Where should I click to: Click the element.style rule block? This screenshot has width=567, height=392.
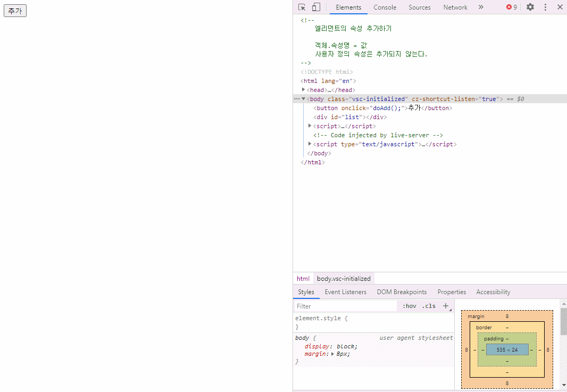click(x=373, y=322)
